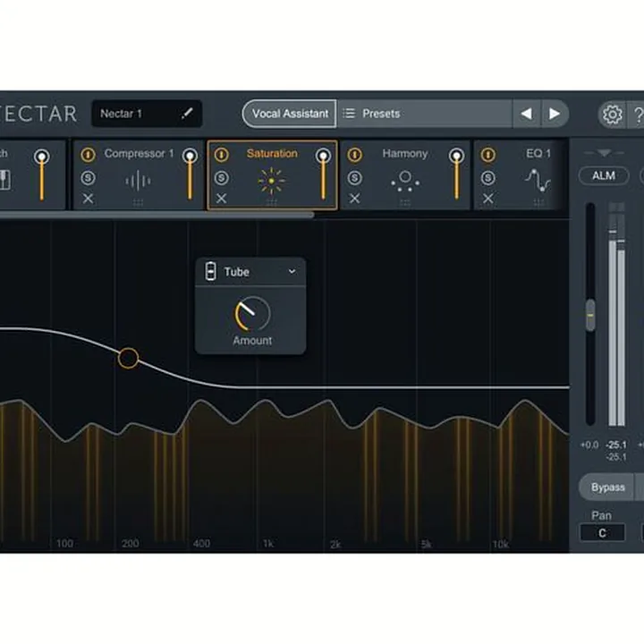Click the Bypass button
This screenshot has width=644, height=644.
click(x=607, y=487)
